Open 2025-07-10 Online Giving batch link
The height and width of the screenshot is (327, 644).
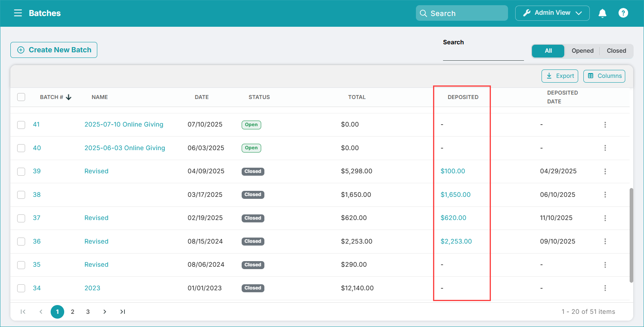pyautogui.click(x=124, y=125)
